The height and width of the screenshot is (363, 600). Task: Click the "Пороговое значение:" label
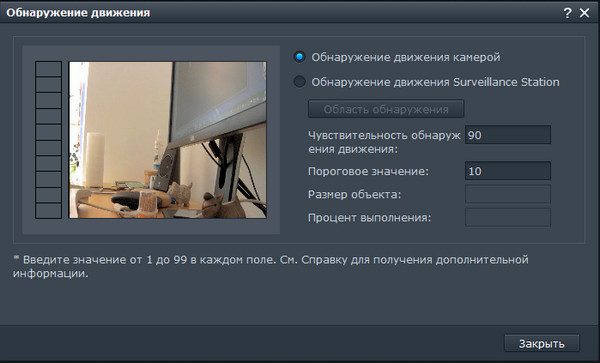pyautogui.click(x=368, y=171)
